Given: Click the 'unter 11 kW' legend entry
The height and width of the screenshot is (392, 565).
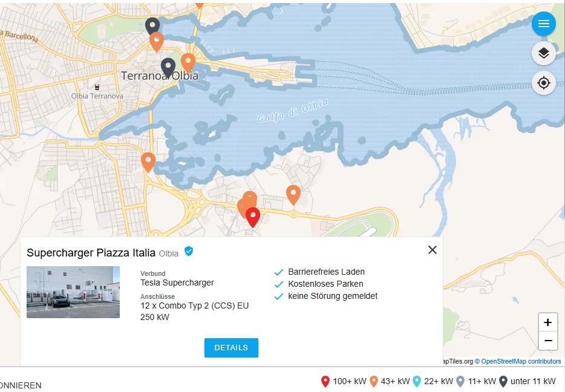Looking at the screenshot, I should pos(527,381).
